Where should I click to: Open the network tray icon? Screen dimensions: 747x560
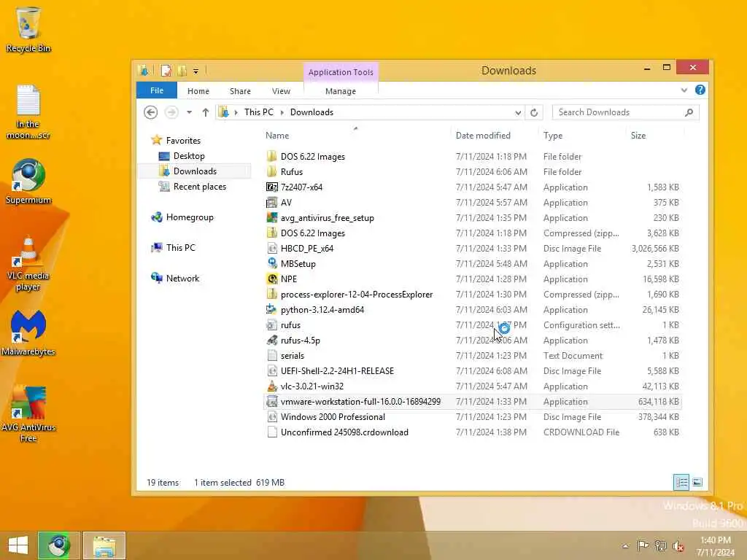[x=660, y=545]
